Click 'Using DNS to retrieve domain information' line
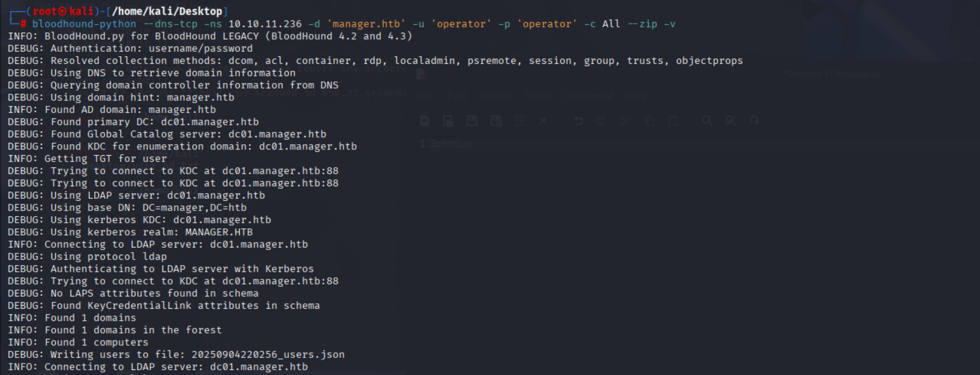The width and height of the screenshot is (980, 375). pos(152,73)
